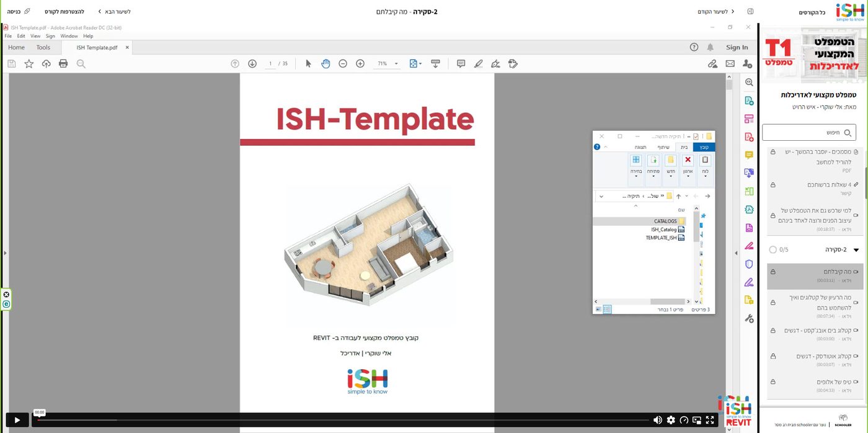This screenshot has width=868, height=433.
Task: Click the share with others person icon
Action: tap(747, 63)
